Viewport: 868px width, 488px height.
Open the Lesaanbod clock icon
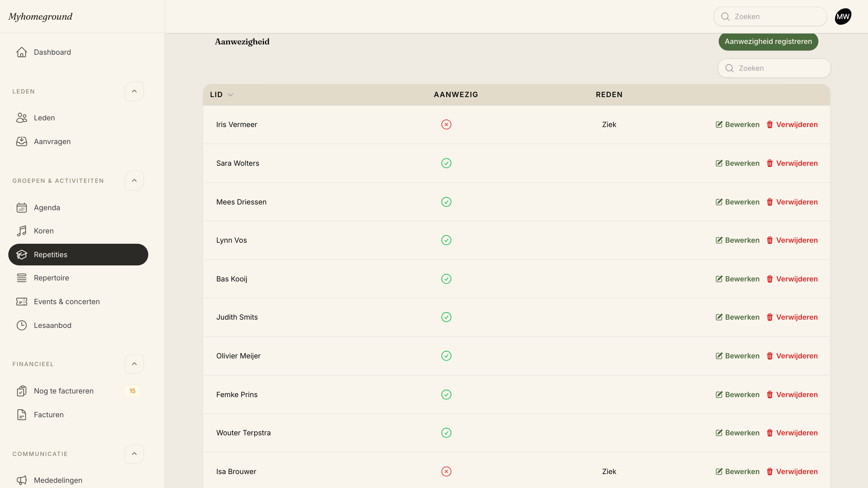(x=21, y=325)
